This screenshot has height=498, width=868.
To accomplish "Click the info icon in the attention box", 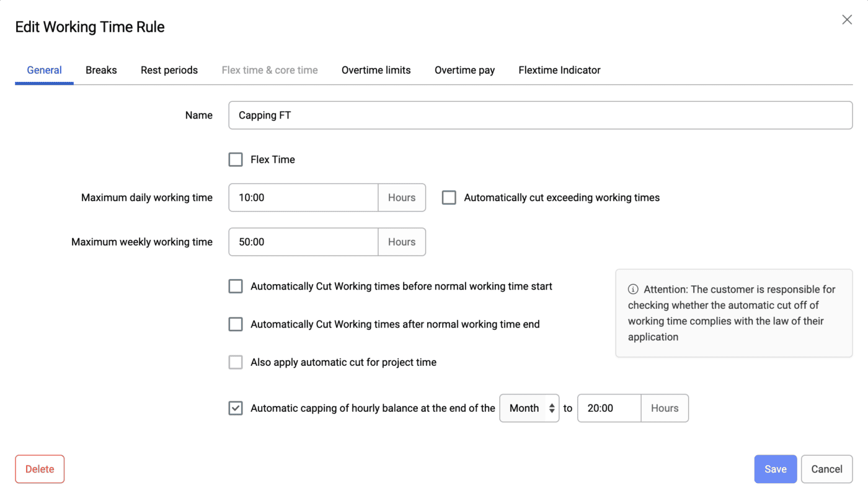I will [x=632, y=289].
